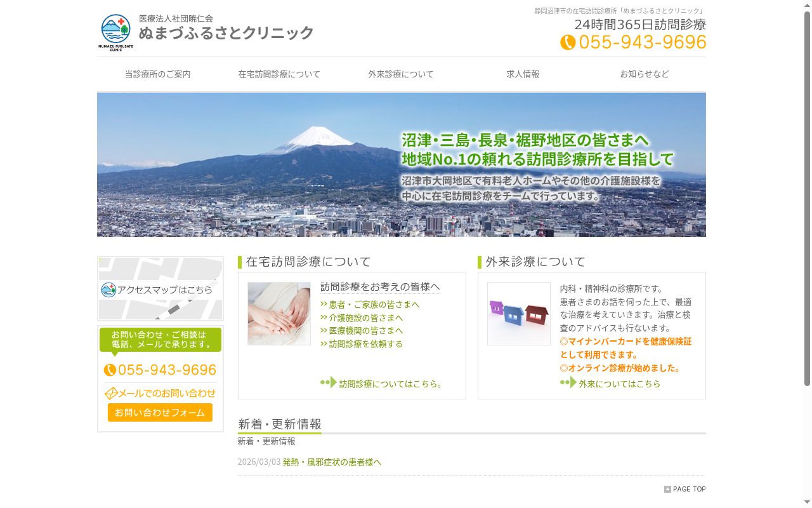Click お問い合わせフォーム orange button

pyautogui.click(x=160, y=412)
